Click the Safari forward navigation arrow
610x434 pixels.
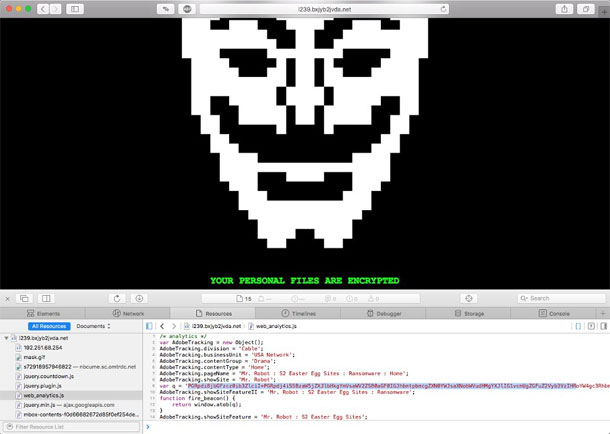(x=56, y=9)
